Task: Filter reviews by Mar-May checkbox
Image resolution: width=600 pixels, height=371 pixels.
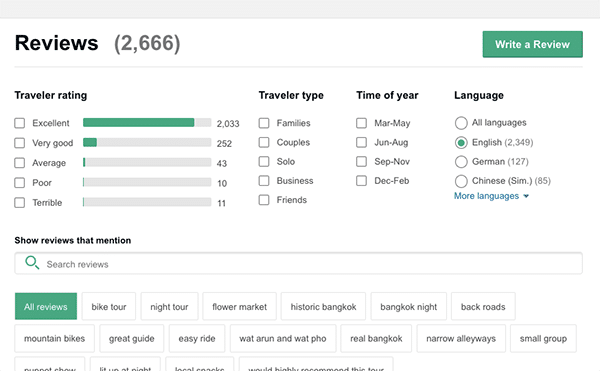Action: 362,123
